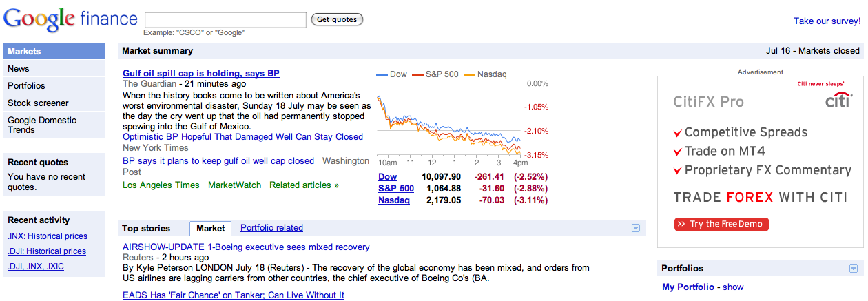Image resolution: width=868 pixels, height=301 pixels.
Task: Click the stock quote search field
Action: point(225,19)
